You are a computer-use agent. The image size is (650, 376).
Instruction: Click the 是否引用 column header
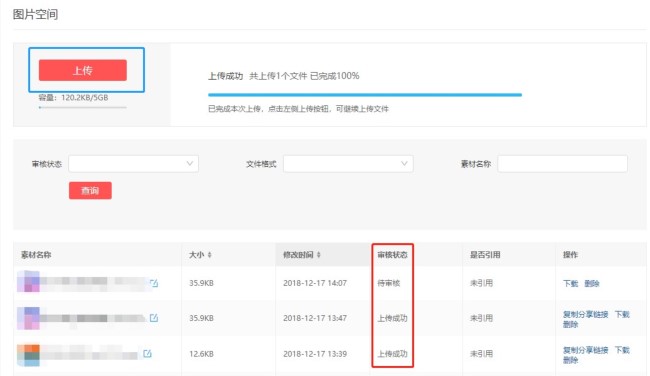485,255
